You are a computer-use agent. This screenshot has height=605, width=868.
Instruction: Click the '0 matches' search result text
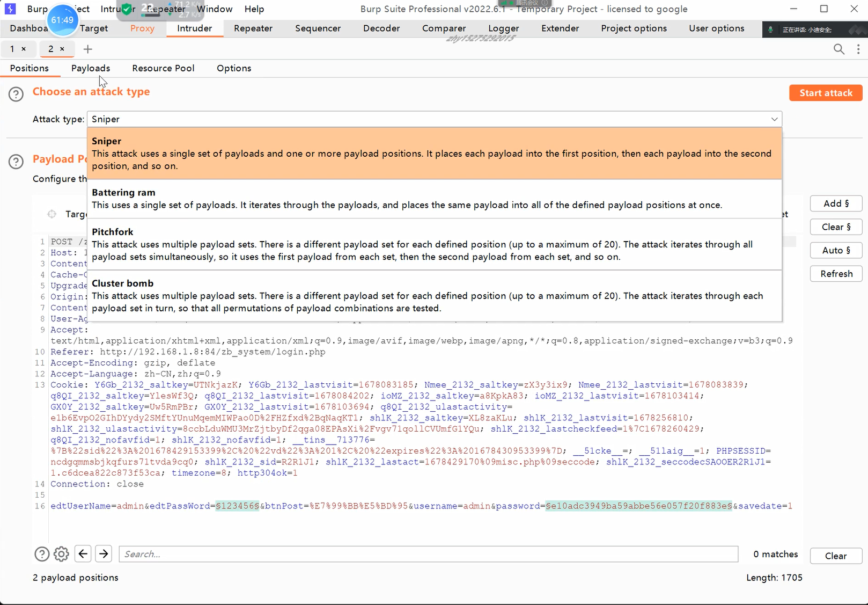pyautogui.click(x=776, y=554)
